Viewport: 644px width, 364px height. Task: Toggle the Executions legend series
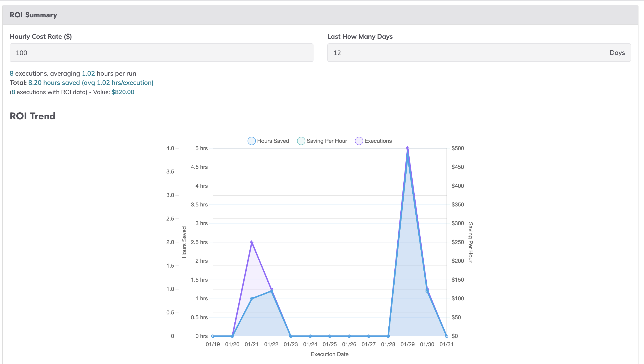click(x=373, y=141)
